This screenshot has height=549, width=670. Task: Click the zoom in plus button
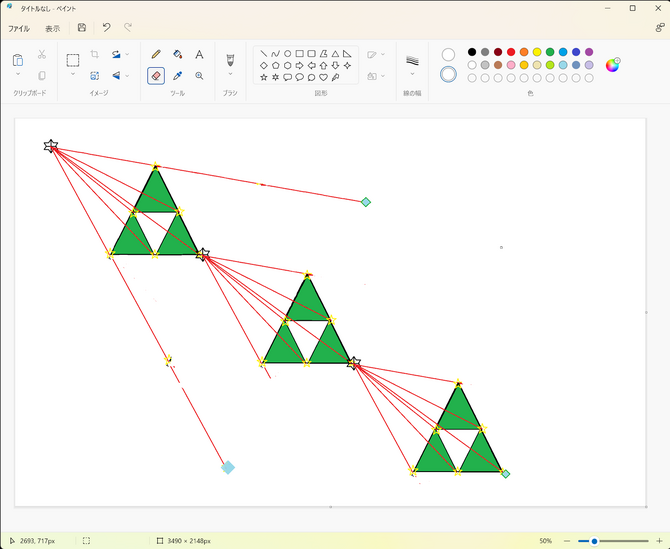click(x=658, y=541)
